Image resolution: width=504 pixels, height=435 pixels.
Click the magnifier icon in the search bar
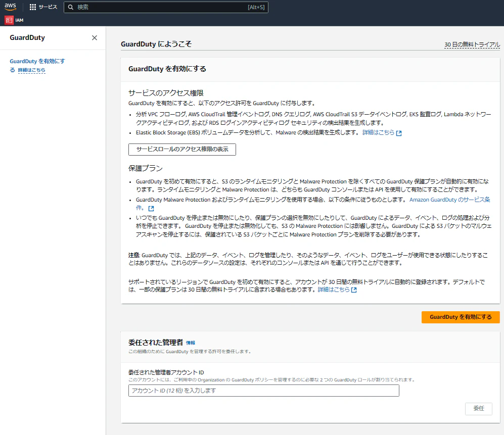pos(71,7)
